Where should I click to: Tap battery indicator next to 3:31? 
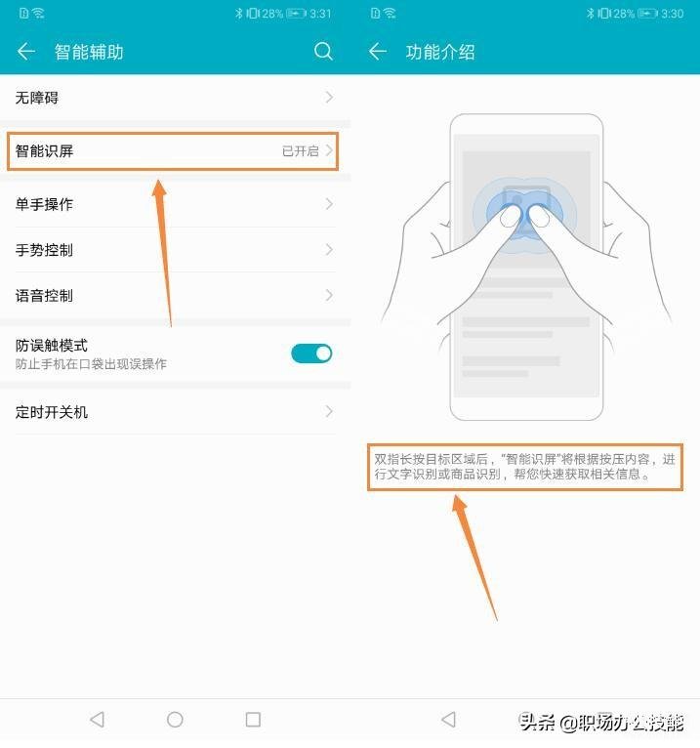point(296,14)
